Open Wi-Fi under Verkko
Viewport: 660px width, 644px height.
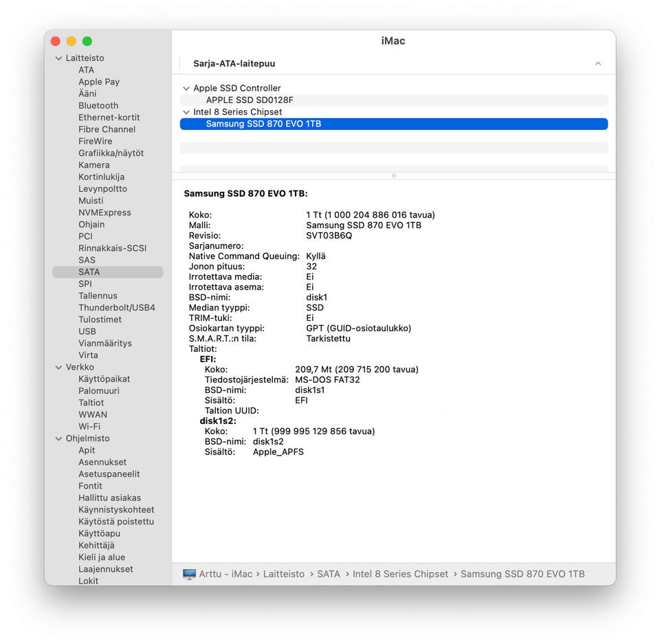(89, 426)
